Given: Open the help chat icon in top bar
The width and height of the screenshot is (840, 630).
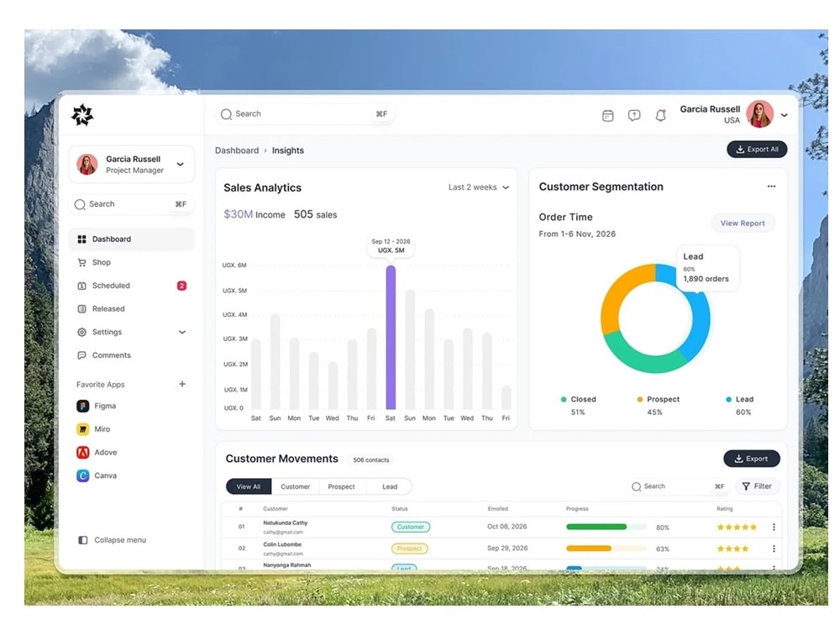Looking at the screenshot, I should pyautogui.click(x=634, y=115).
